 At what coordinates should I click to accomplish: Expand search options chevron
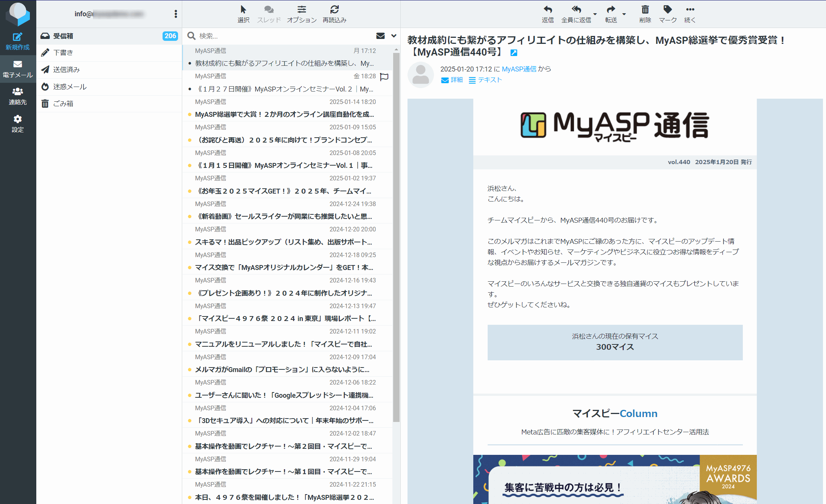pyautogui.click(x=394, y=36)
